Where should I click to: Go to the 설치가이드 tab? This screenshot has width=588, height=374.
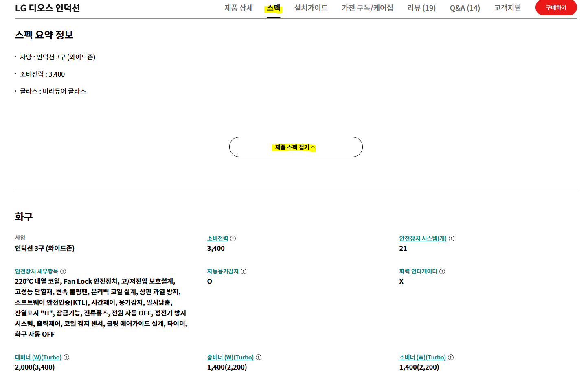pos(311,8)
